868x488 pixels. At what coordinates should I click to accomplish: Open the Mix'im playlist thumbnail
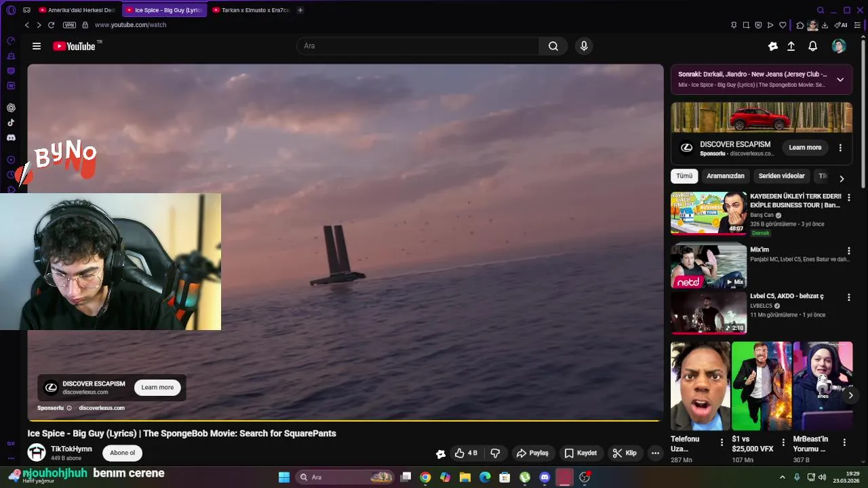(x=709, y=266)
